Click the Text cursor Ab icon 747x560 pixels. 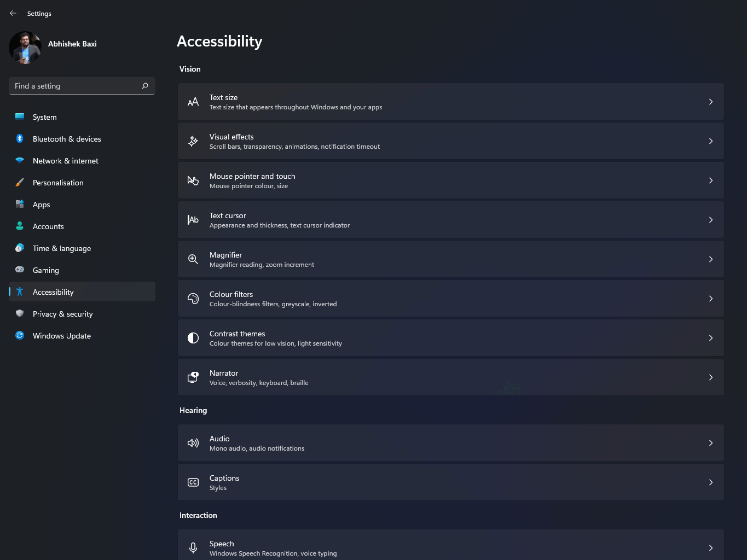193,220
